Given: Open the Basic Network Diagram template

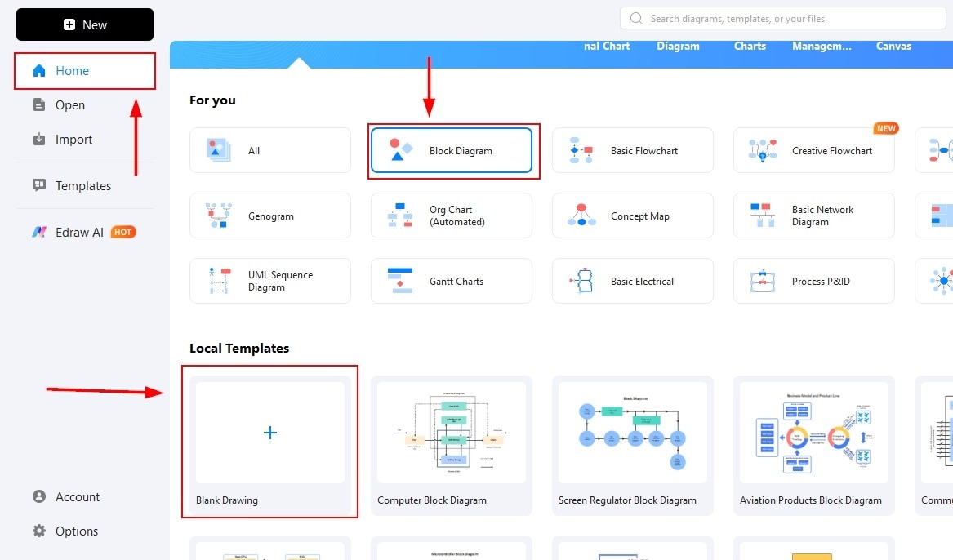Looking at the screenshot, I should (813, 215).
